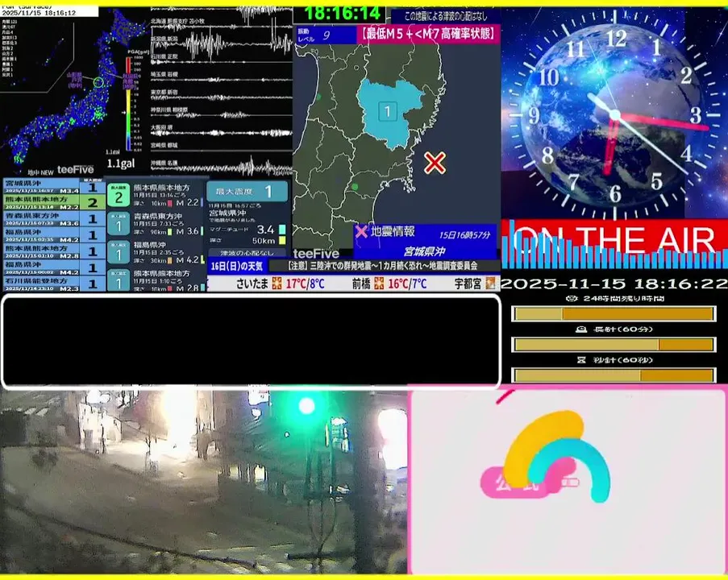Click the yellow 50km depth color square
The image size is (728, 580).
(x=282, y=240)
